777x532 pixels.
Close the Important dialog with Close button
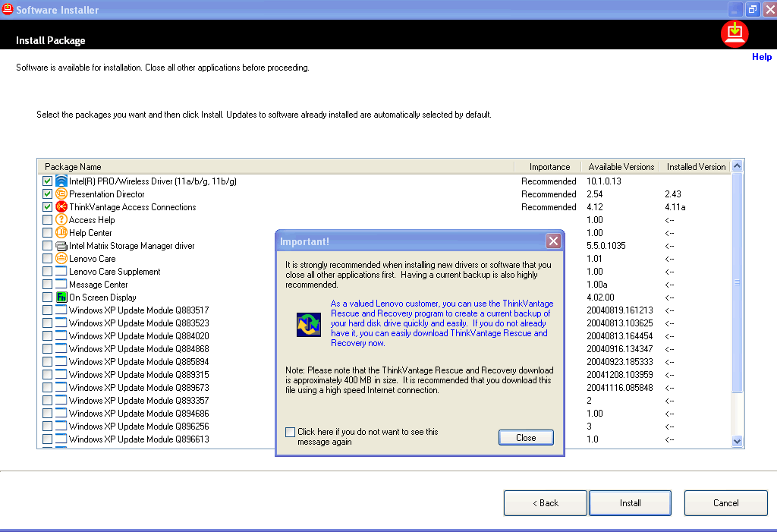526,437
